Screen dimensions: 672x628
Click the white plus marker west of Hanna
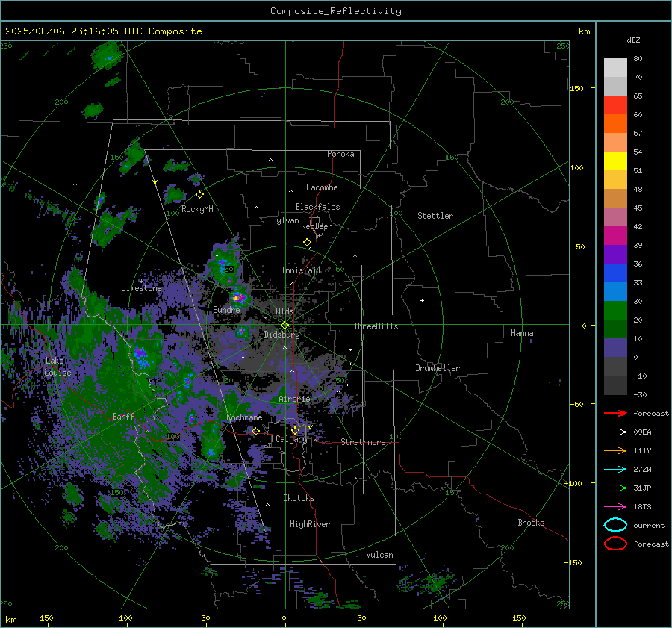click(422, 300)
